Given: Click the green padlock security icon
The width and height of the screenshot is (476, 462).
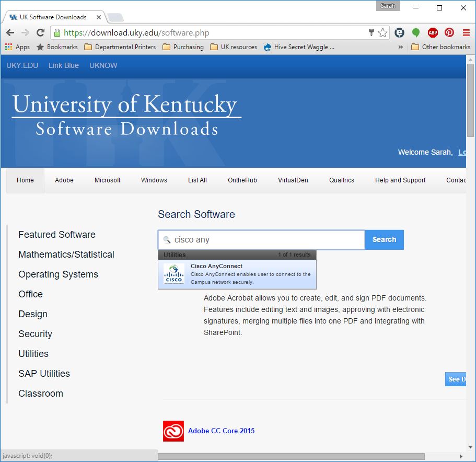Looking at the screenshot, I should pyautogui.click(x=57, y=33).
